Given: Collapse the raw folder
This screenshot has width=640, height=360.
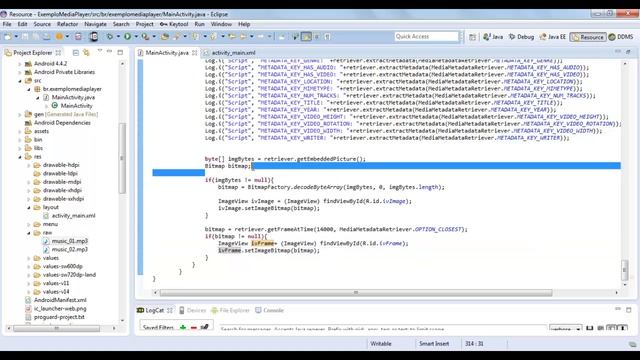Looking at the screenshot, I should point(29,233).
